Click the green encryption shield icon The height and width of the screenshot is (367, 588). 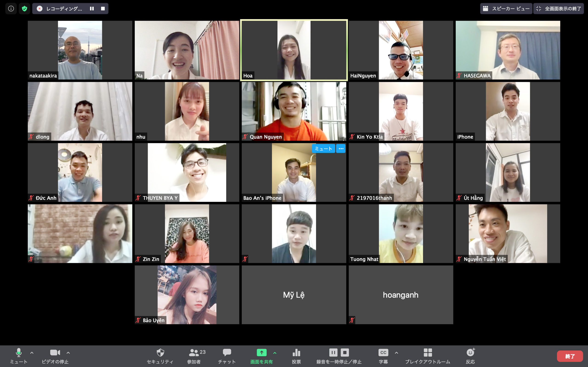coord(24,9)
